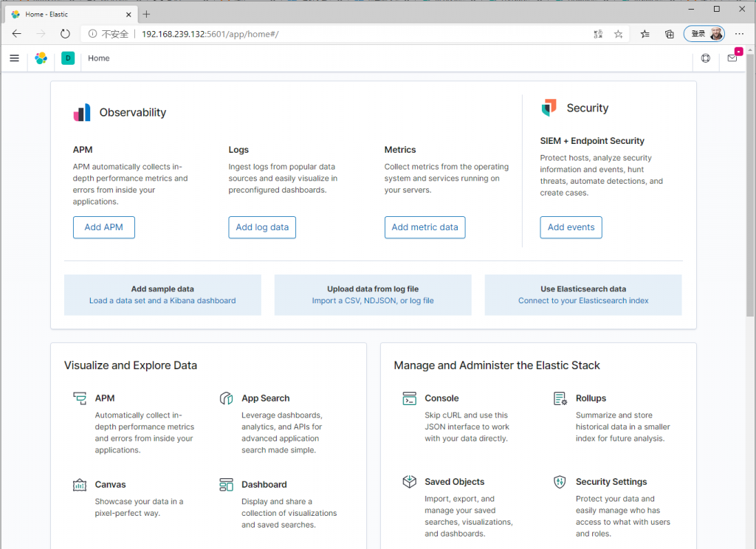Click the Add APM button
The width and height of the screenshot is (756, 549).
(x=103, y=227)
